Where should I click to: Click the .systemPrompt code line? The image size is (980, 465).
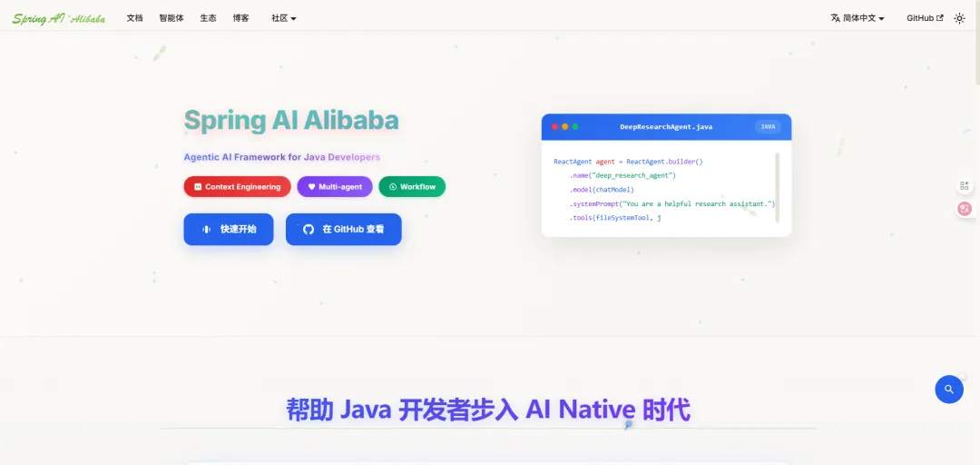671,204
